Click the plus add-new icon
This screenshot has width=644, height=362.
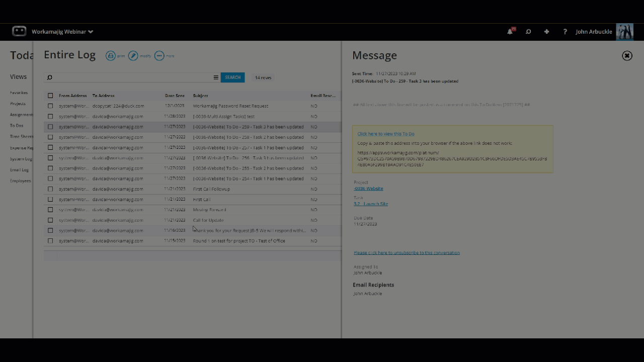[546, 32]
